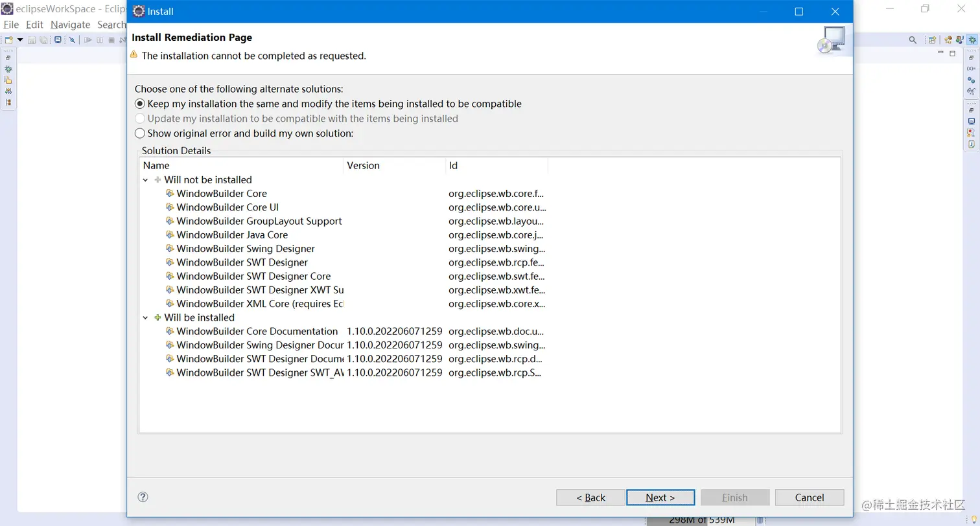Click the greyed 'Finish' button
The image size is (980, 526).
[735, 497]
